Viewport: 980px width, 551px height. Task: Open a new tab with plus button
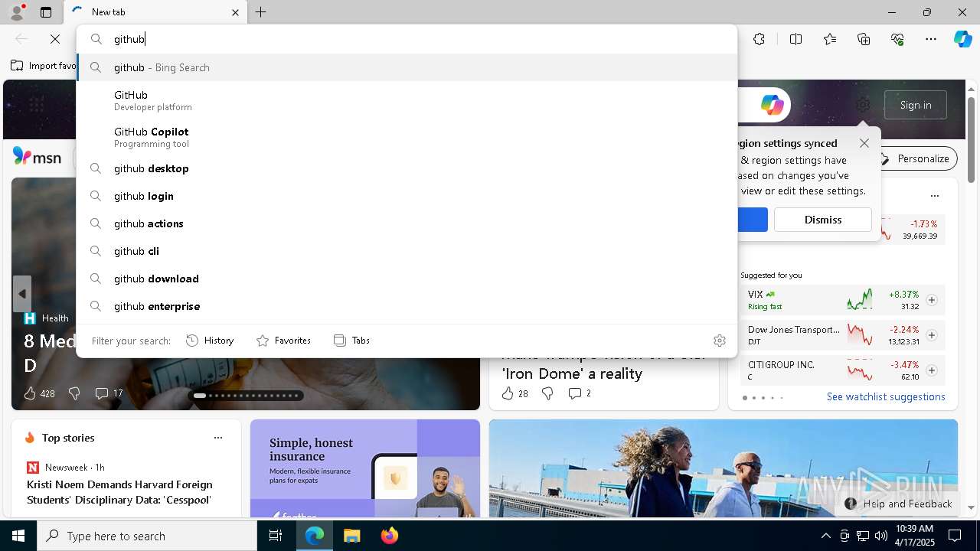[260, 12]
